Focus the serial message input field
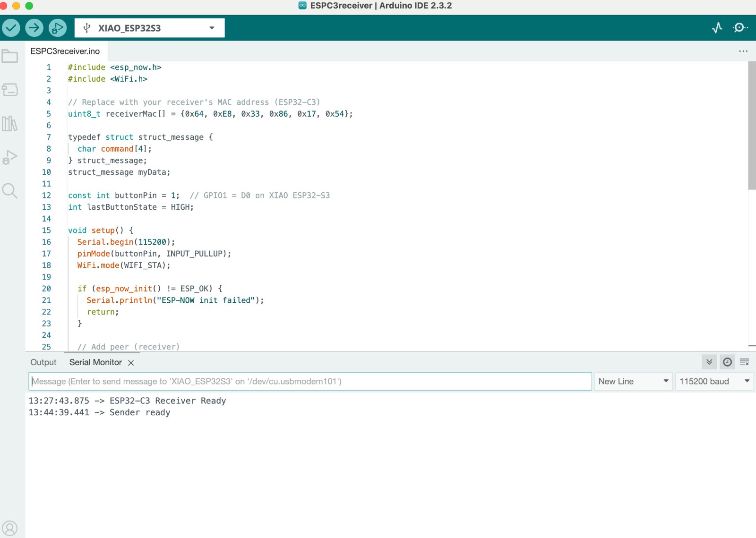756x538 pixels. 310,381
